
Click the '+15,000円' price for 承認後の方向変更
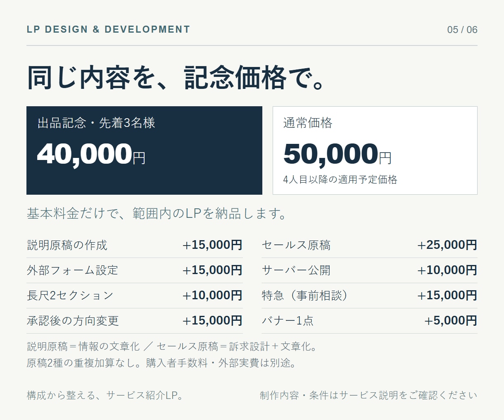(212, 321)
